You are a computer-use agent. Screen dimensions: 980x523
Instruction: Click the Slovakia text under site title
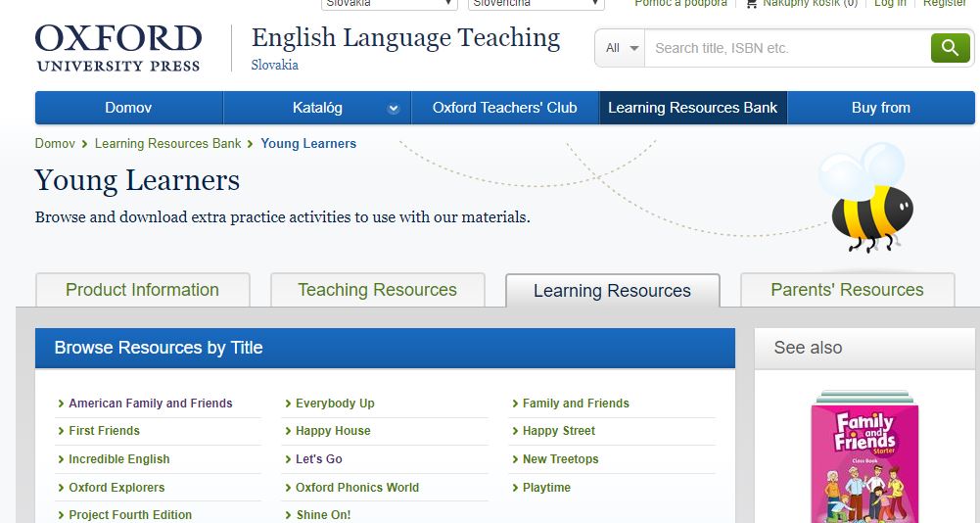click(x=275, y=65)
